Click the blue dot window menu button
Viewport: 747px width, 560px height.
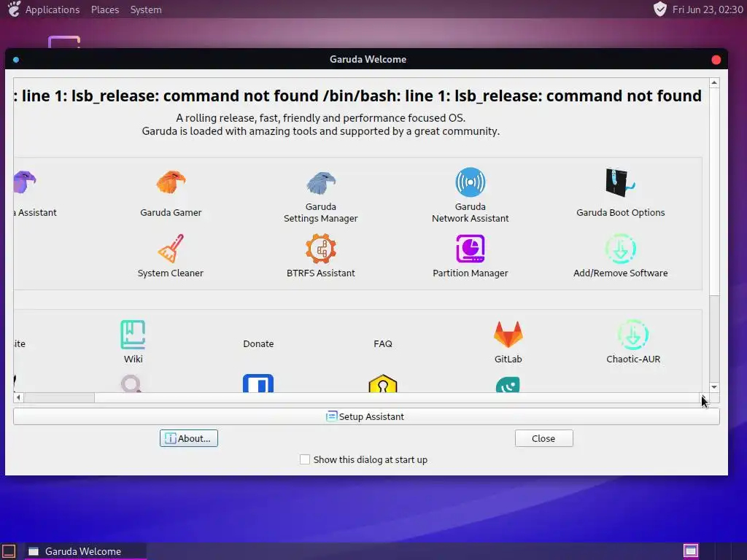tap(16, 60)
